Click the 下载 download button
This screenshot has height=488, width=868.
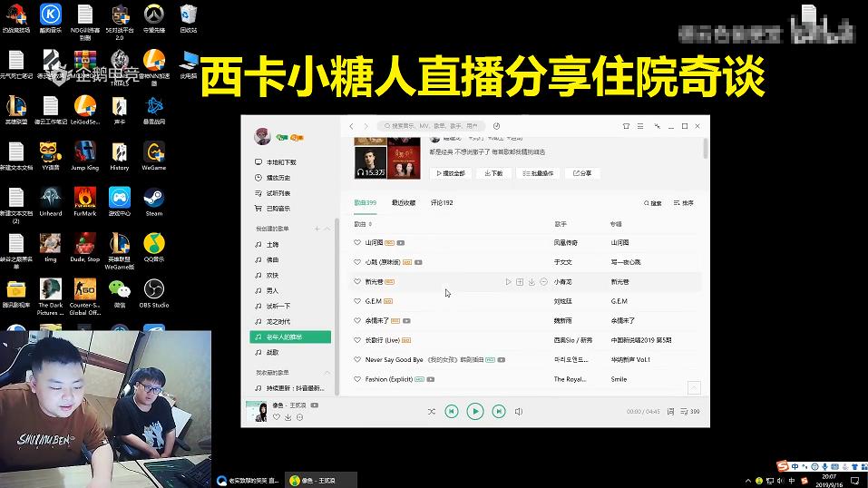[x=493, y=173]
